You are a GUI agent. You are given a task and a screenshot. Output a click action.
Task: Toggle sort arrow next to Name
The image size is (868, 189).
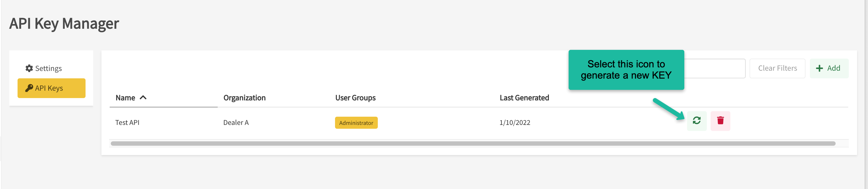(143, 98)
